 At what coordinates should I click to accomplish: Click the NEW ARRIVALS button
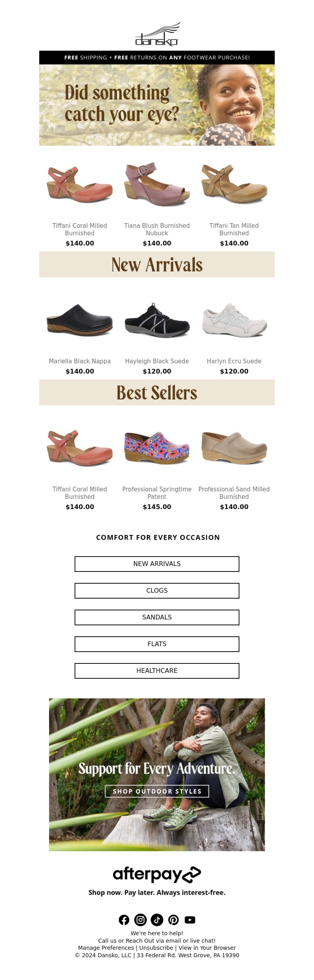point(157,564)
